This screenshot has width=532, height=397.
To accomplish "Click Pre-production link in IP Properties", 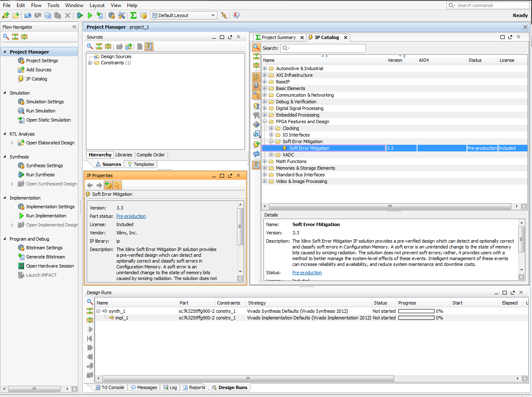I will 131,216.
